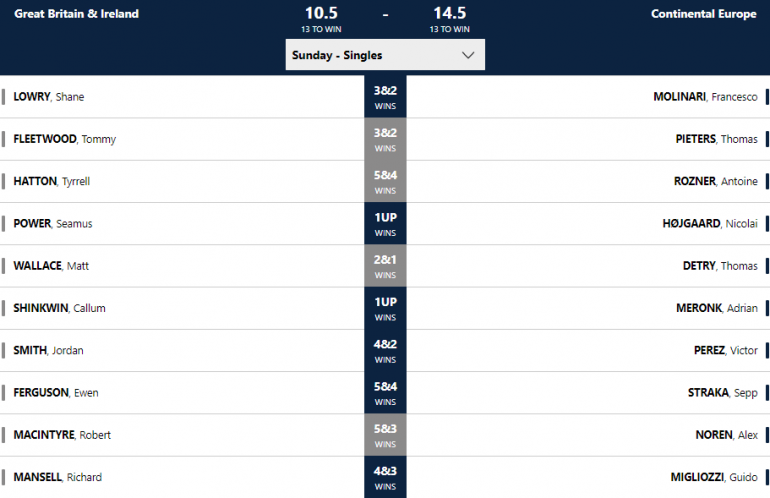Select Nicolai Højgaard player name
The image size is (770, 498).
point(714,223)
